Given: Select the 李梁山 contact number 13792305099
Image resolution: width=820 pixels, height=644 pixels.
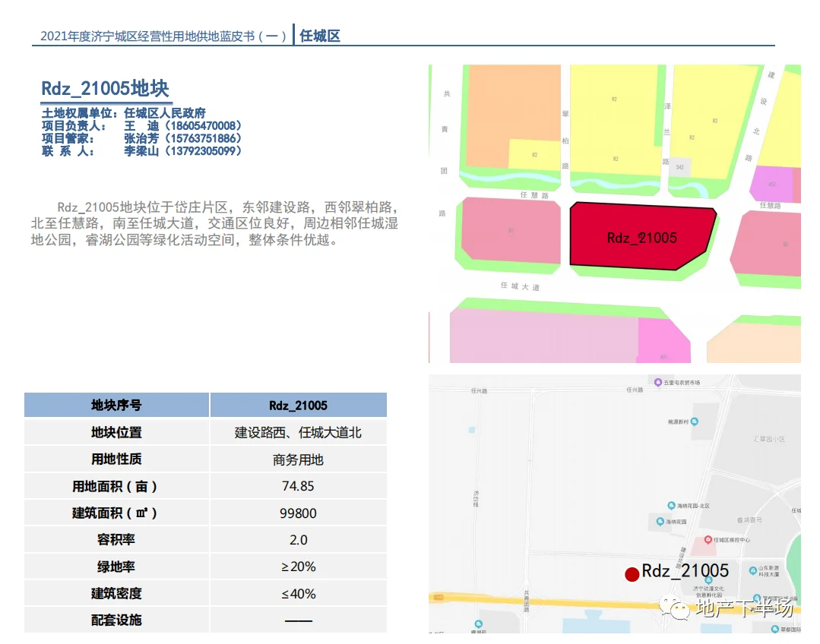Looking at the screenshot, I should pyautogui.click(x=204, y=151).
